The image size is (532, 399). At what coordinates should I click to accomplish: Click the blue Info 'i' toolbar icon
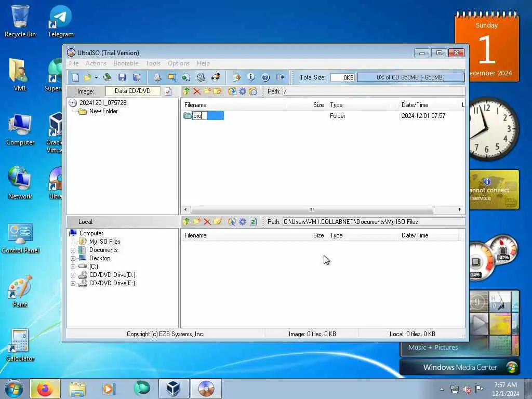click(x=251, y=77)
